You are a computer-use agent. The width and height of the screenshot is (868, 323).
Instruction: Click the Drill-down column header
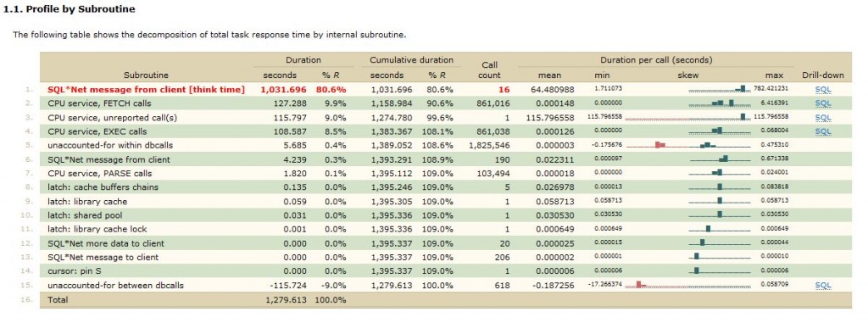[822, 75]
